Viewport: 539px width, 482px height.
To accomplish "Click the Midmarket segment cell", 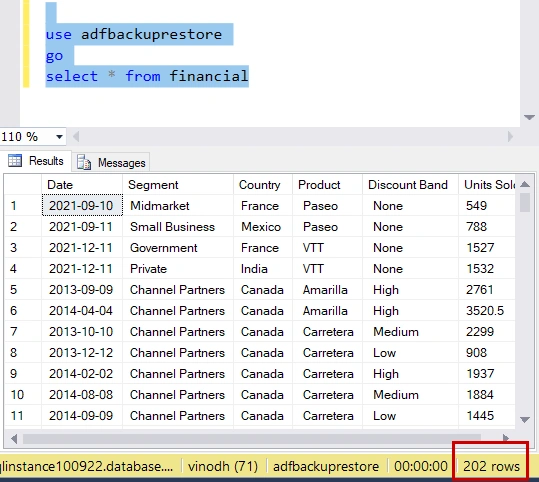I will point(178,206).
